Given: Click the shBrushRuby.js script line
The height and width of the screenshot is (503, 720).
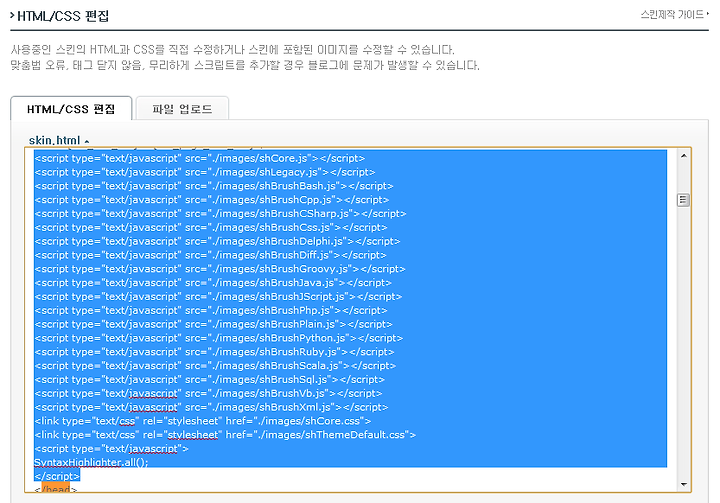Looking at the screenshot, I should (214, 352).
